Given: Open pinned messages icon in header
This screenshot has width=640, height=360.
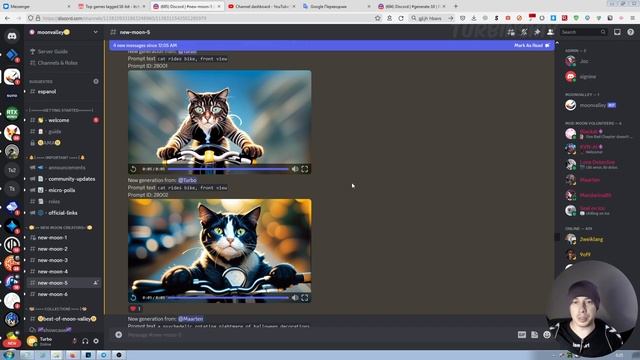Looking at the screenshot, I should pyautogui.click(x=537, y=32).
